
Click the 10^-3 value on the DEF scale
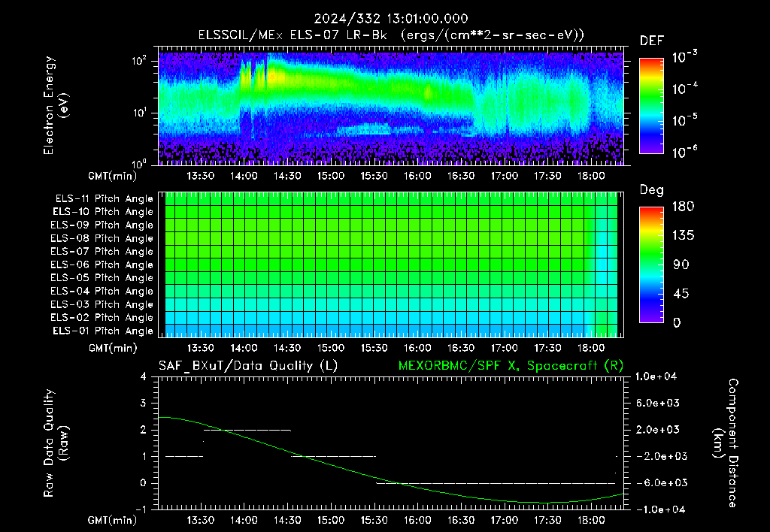coord(684,57)
